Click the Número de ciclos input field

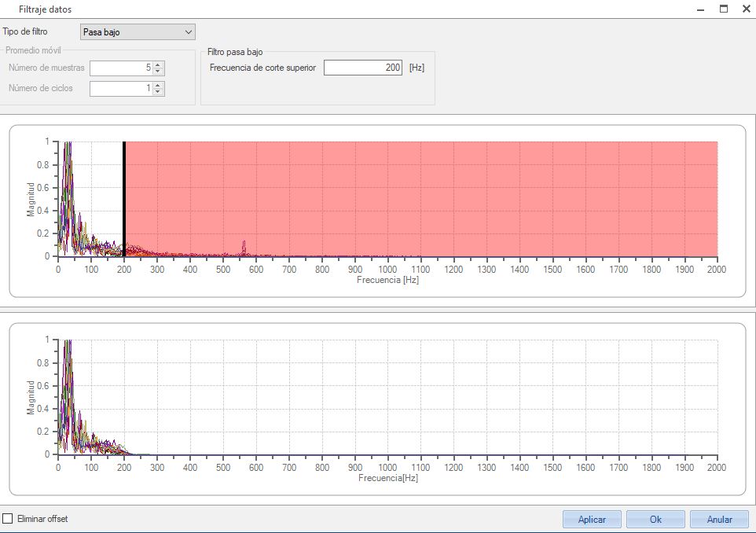(x=121, y=88)
